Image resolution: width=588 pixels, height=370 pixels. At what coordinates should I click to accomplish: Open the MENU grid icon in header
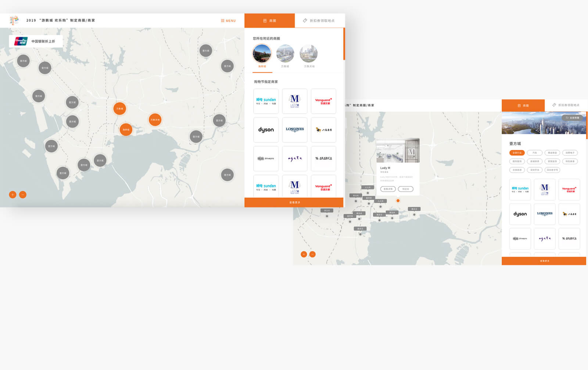coord(223,21)
